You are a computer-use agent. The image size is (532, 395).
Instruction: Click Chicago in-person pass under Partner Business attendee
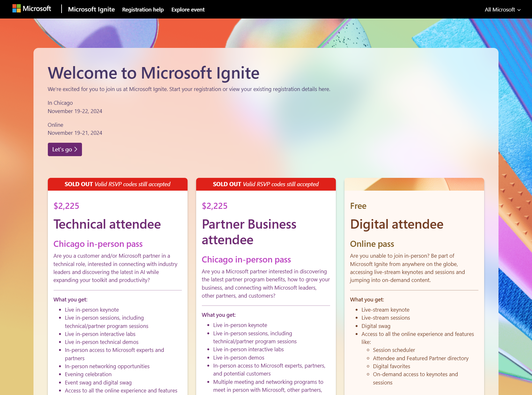246,260
